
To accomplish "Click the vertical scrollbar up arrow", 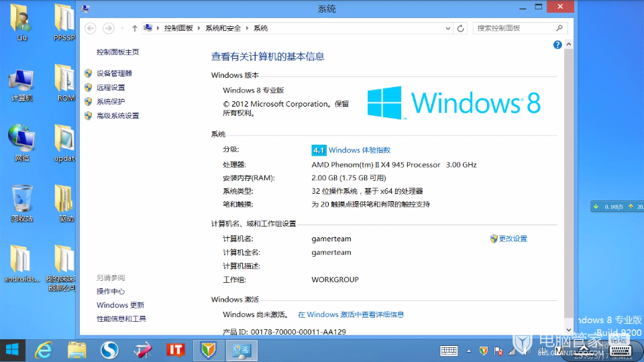I will point(568,44).
